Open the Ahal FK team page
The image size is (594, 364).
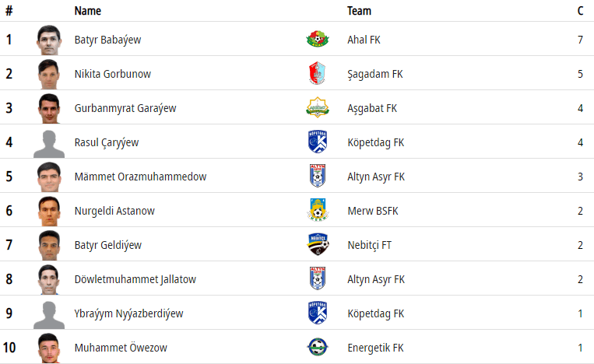364,40
